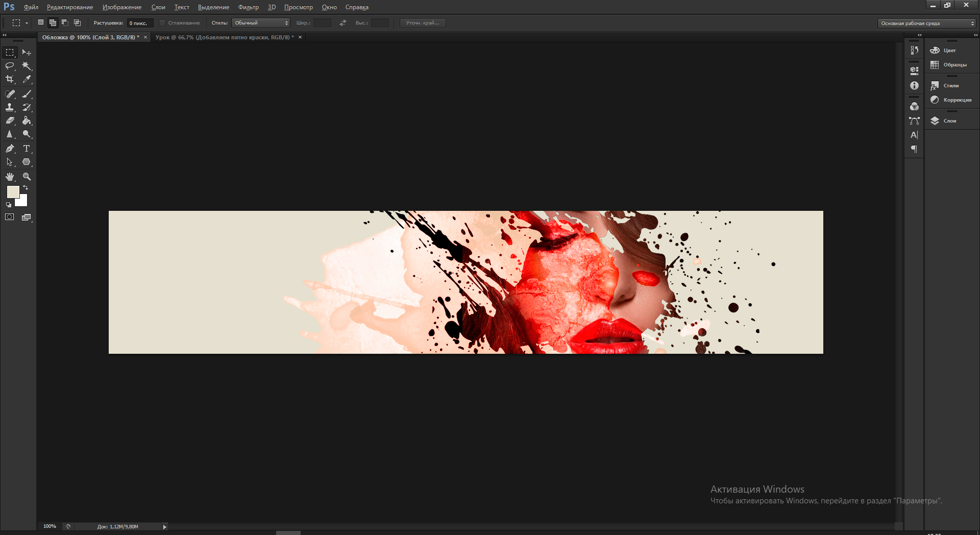The image size is (980, 535).
Task: Open the Изображение menu
Action: click(x=122, y=7)
